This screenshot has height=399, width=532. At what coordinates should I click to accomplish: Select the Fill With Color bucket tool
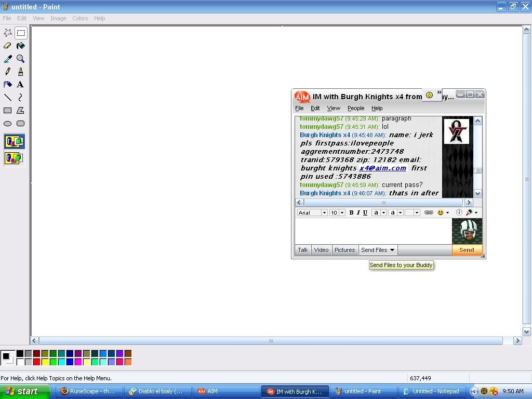(x=21, y=46)
